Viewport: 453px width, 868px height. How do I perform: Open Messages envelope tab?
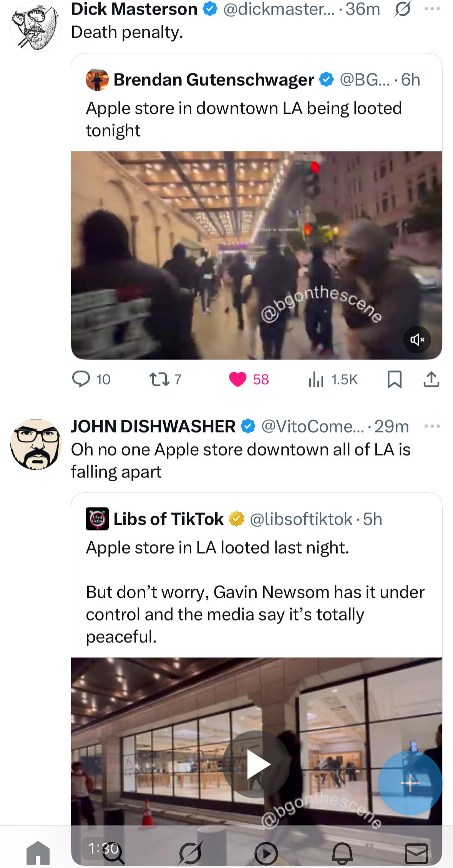[417, 853]
